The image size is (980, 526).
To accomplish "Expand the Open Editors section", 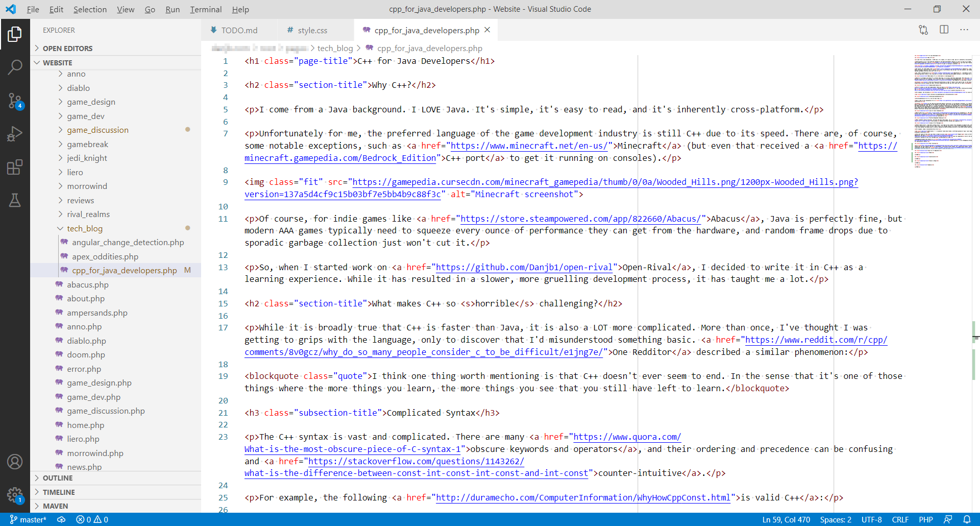I will 116,49.
